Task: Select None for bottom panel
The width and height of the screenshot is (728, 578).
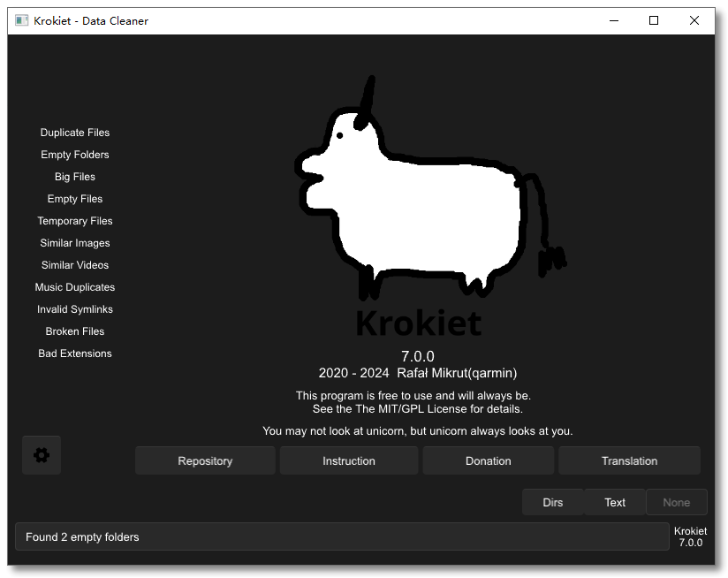Action: (x=677, y=502)
